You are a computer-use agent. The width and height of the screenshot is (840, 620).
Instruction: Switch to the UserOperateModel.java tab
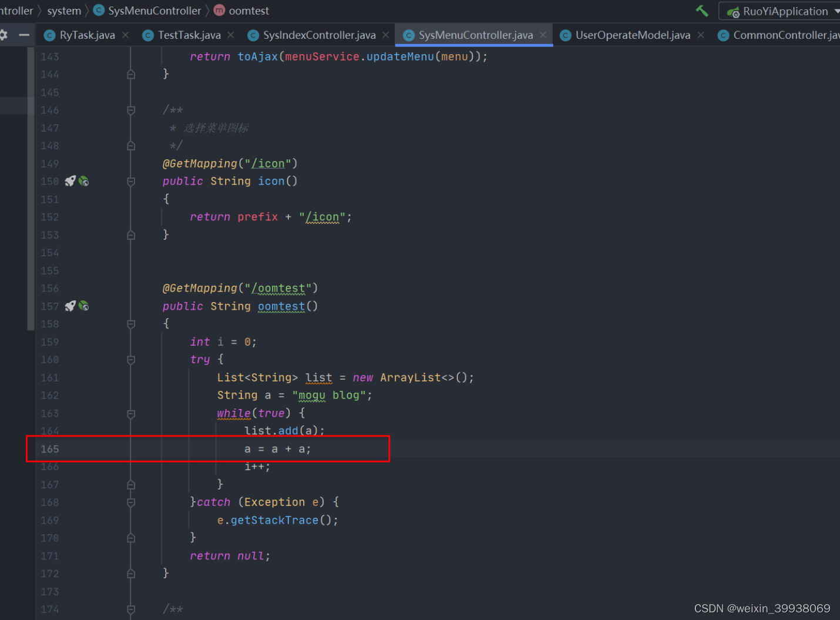(633, 35)
